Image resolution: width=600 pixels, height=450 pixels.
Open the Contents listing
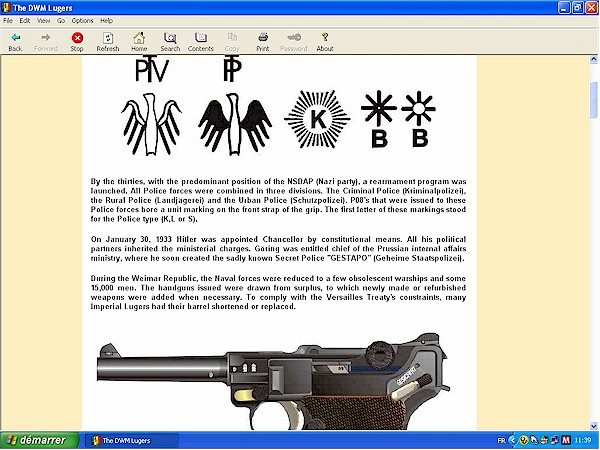[201, 42]
